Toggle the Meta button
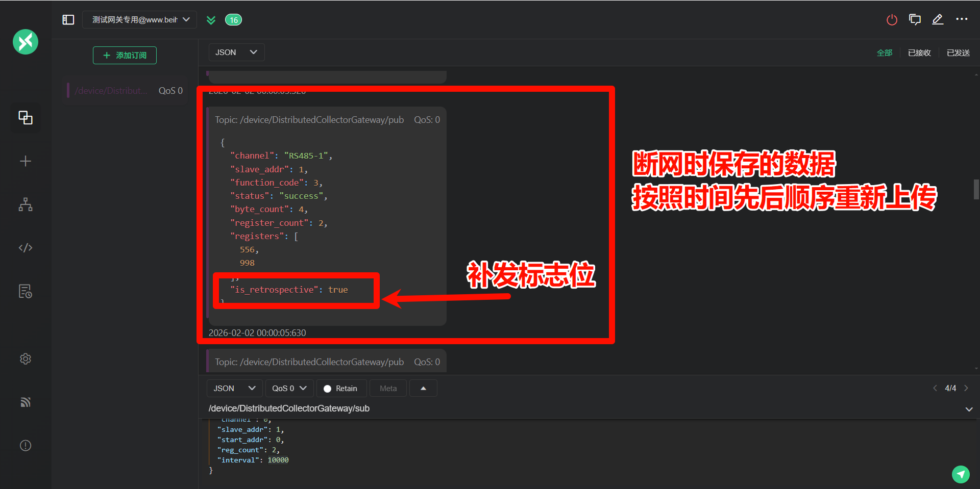The image size is (980, 489). (388, 389)
